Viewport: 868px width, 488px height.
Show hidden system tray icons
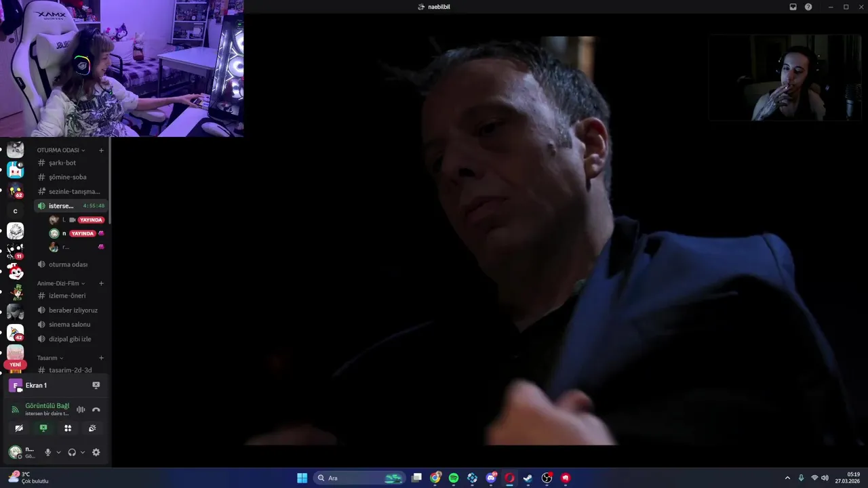787,478
